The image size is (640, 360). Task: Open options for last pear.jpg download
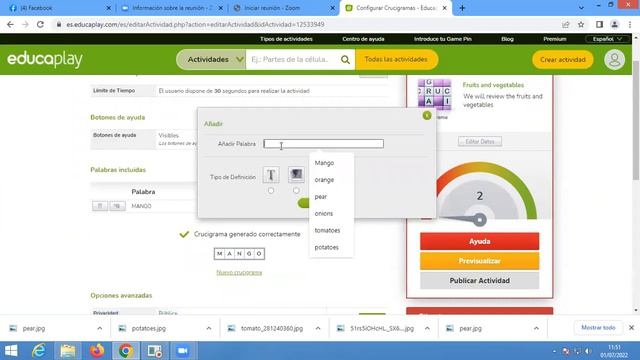[x=536, y=328]
